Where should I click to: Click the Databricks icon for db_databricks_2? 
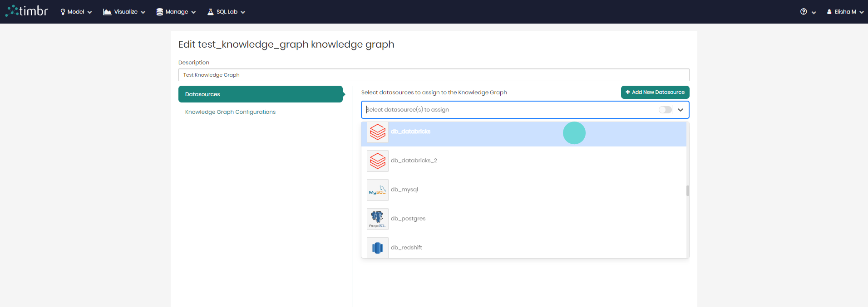tap(377, 161)
